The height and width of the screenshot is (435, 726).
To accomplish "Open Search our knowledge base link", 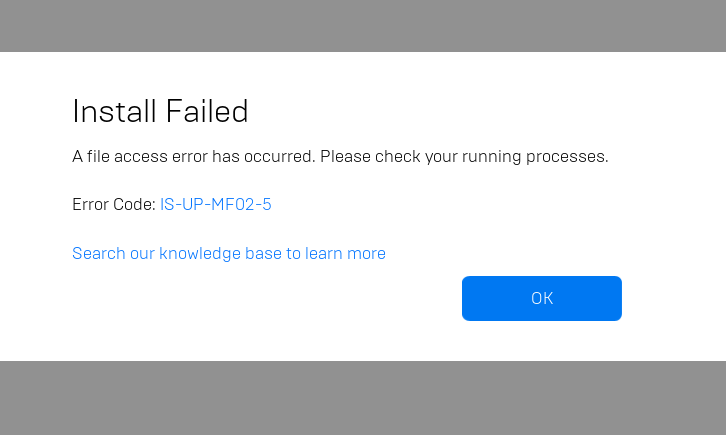I will [229, 254].
